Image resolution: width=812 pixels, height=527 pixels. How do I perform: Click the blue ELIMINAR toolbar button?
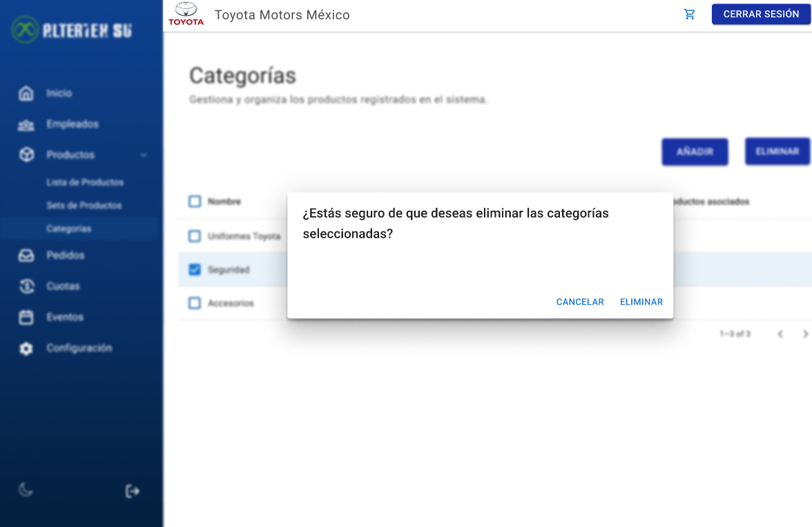tap(777, 151)
